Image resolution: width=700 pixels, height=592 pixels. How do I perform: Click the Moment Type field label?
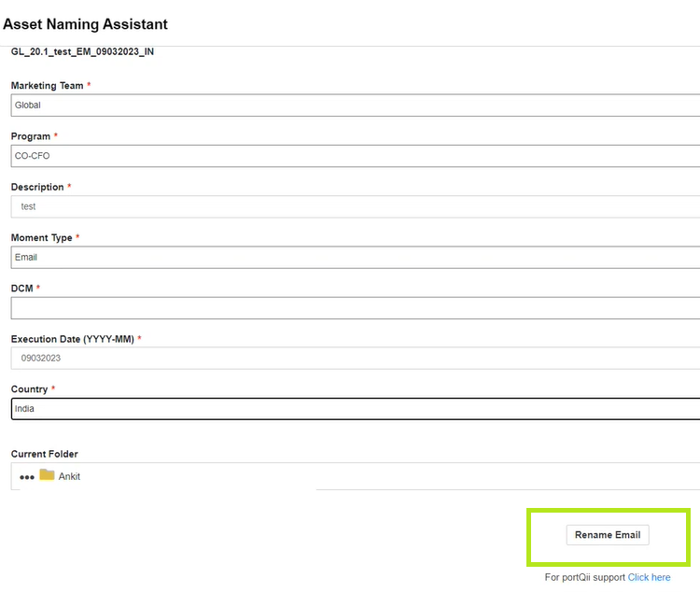[41, 238]
